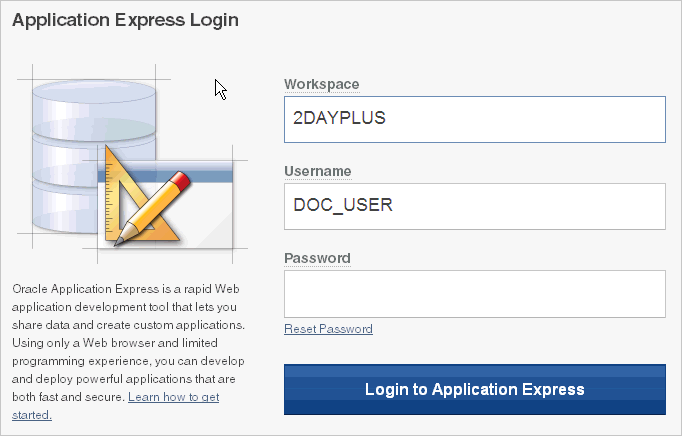Click Login to Application Express button
Screen dimensions: 682x436
click(475, 389)
